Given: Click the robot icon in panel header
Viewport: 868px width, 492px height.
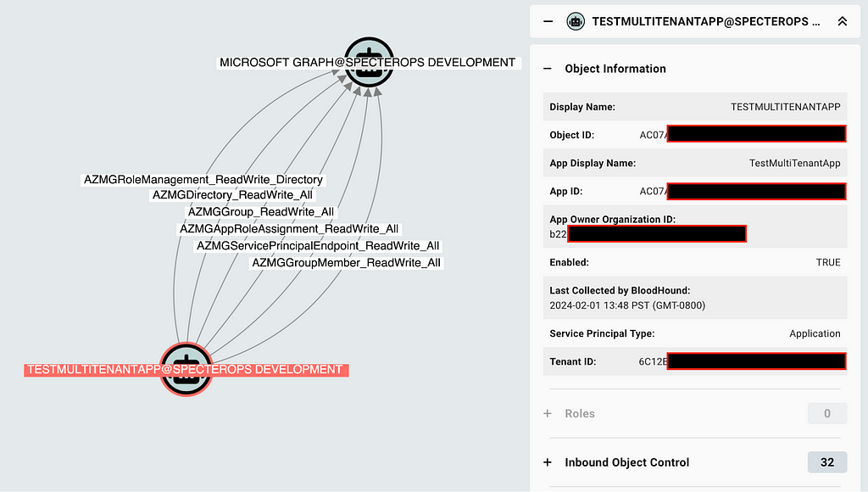Looking at the screenshot, I should coord(576,21).
